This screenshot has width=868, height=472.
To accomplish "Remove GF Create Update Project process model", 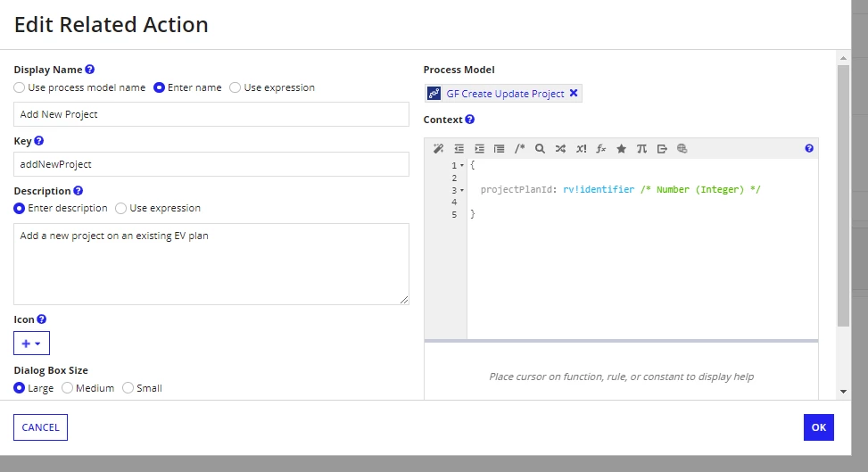I will [x=574, y=93].
